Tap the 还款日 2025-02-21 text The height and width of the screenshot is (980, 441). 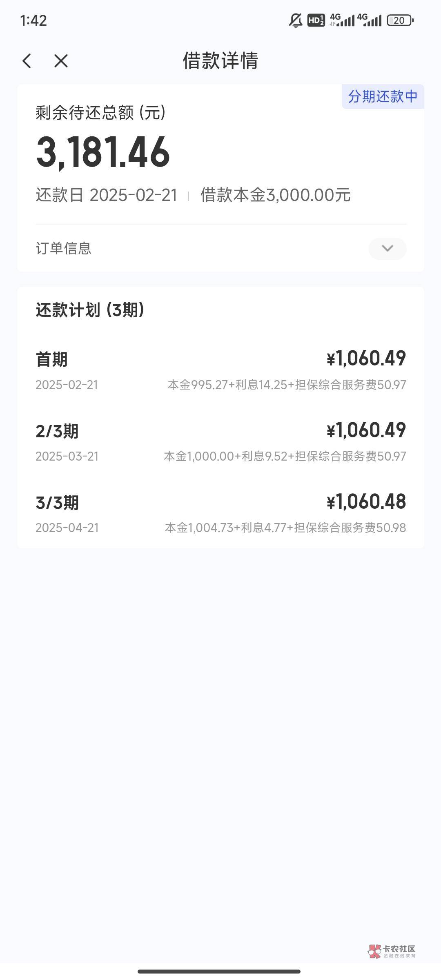click(107, 195)
